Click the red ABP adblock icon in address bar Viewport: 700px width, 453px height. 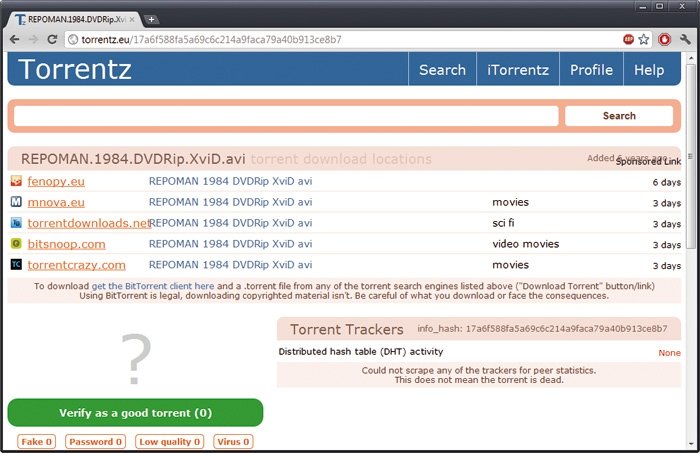628,39
